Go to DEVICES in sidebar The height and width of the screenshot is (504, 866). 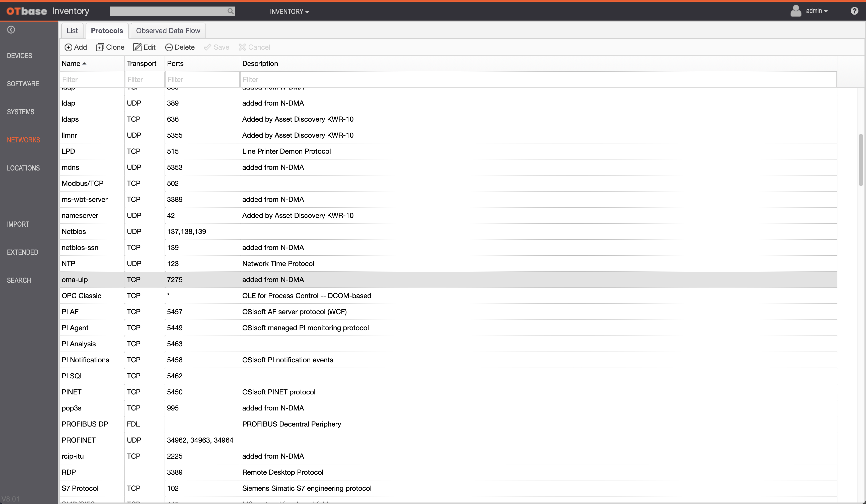20,56
